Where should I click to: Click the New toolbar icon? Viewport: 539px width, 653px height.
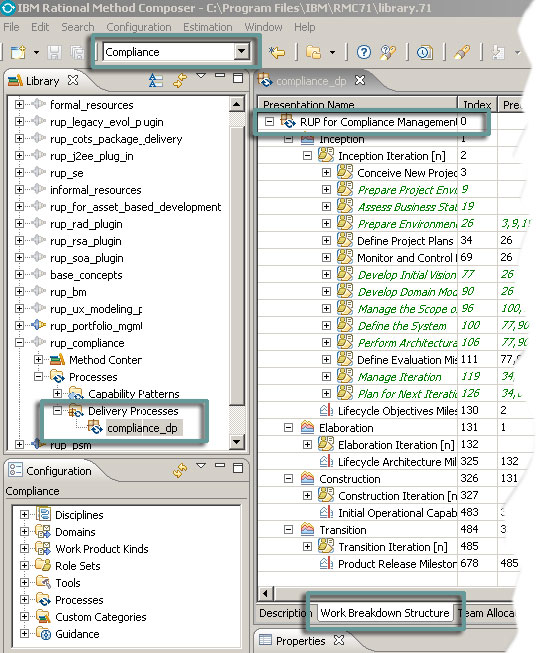pyautogui.click(x=18, y=52)
